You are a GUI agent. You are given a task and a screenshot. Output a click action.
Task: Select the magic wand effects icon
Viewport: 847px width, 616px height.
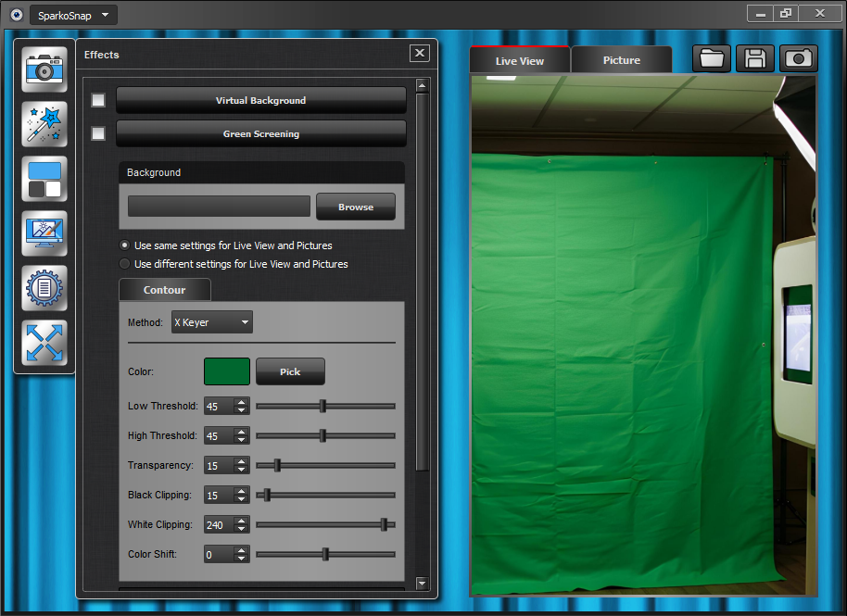pyautogui.click(x=44, y=124)
